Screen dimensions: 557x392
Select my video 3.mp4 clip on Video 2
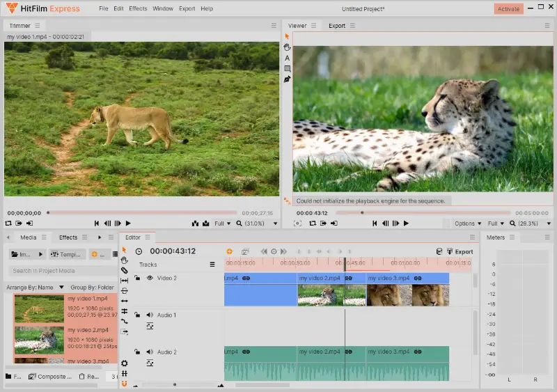pos(407,289)
